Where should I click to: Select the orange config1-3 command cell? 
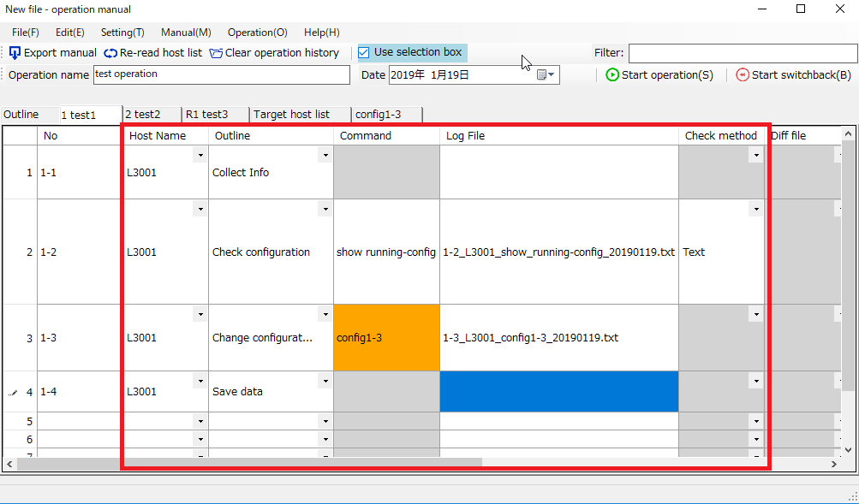pos(386,338)
